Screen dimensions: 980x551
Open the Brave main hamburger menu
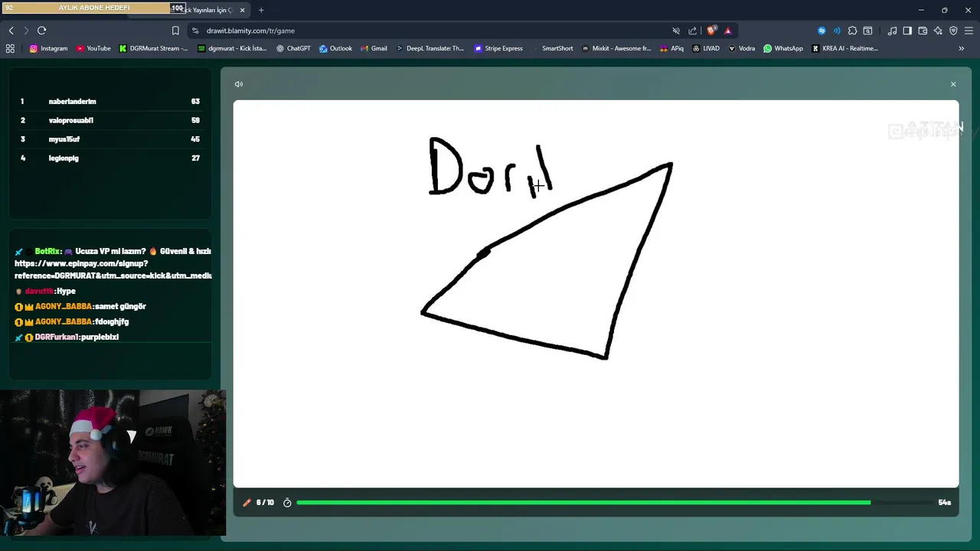click(x=969, y=31)
